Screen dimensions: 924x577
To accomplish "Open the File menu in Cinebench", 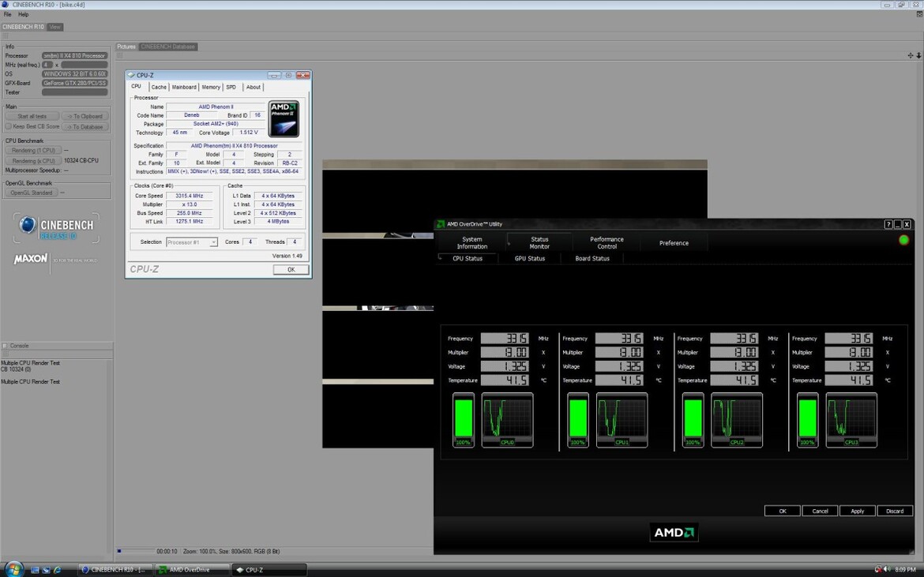I will click(x=8, y=14).
